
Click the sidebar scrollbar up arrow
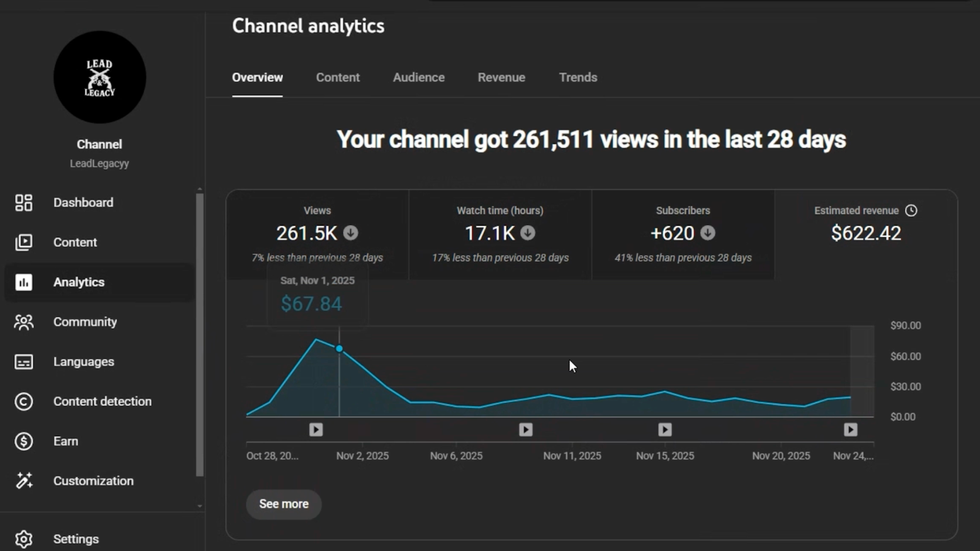200,189
